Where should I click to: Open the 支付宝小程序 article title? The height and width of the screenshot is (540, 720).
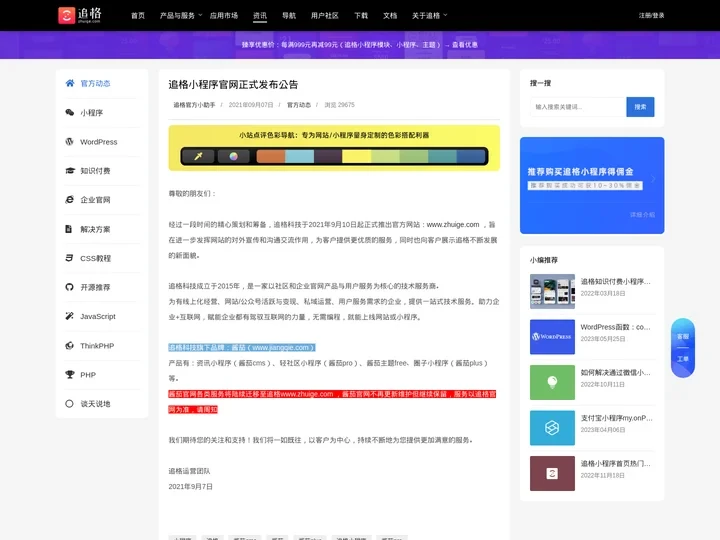(616, 418)
